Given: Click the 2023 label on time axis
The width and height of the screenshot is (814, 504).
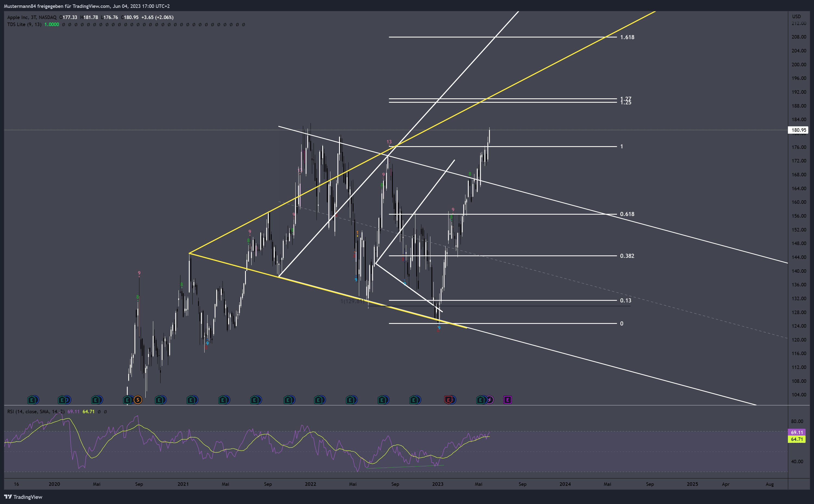Looking at the screenshot, I should [x=438, y=484].
